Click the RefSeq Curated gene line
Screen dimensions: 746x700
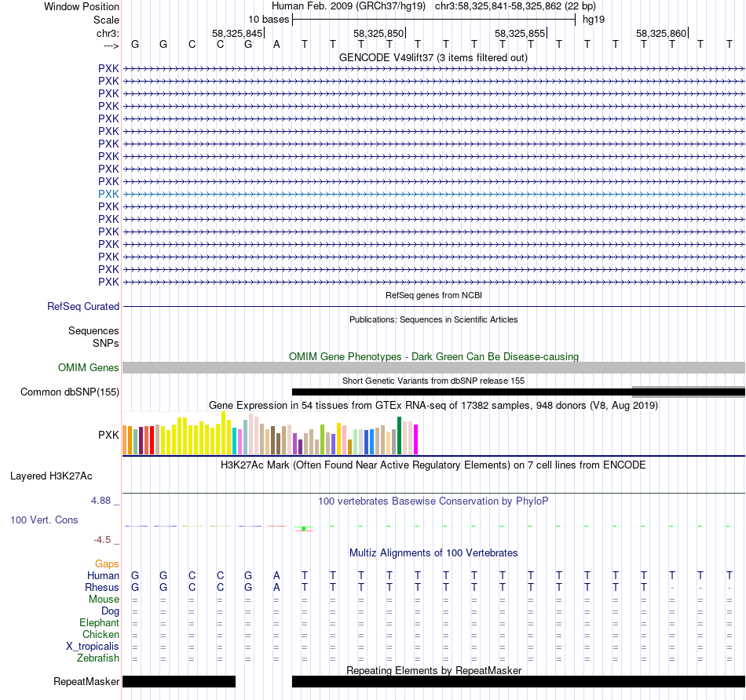[434, 306]
